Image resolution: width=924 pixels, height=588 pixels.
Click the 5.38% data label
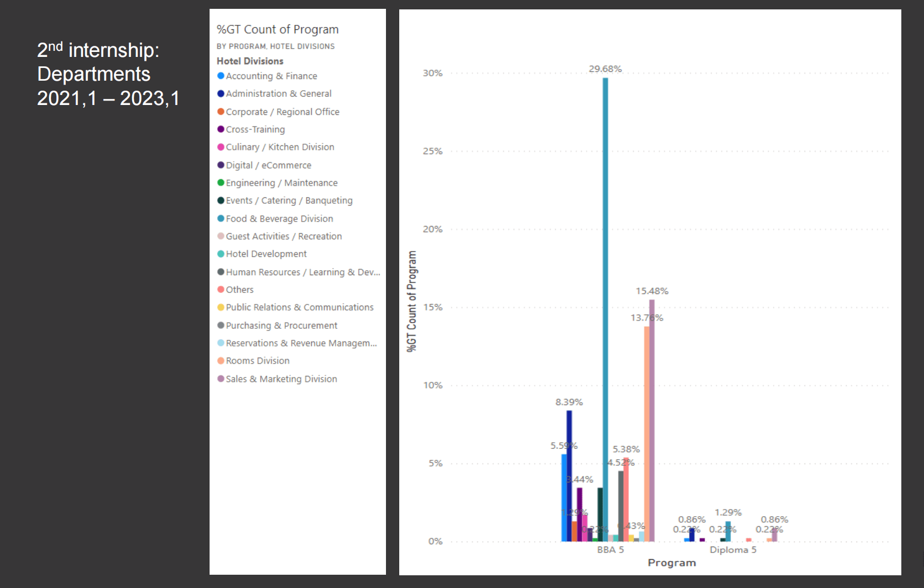tap(626, 449)
